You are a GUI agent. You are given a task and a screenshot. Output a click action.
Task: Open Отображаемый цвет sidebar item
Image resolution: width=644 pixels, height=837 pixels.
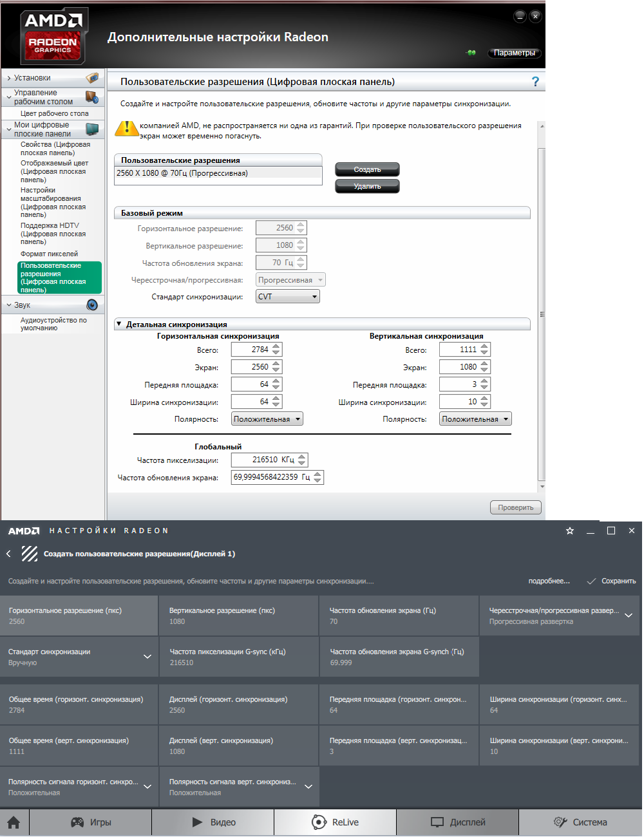[54, 171]
